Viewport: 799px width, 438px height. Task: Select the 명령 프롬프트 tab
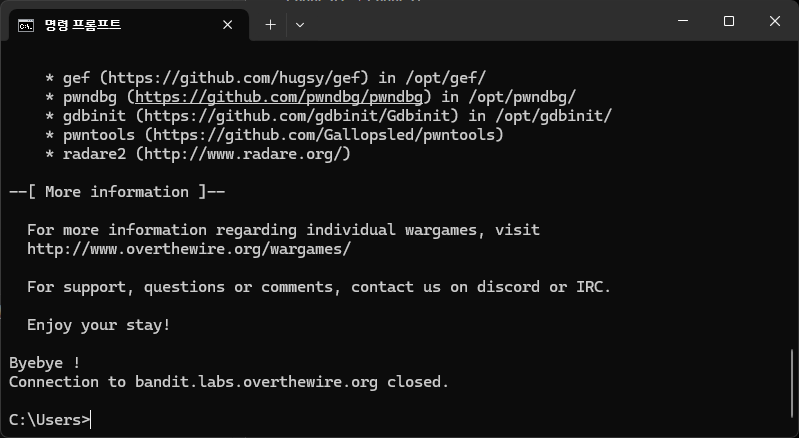pos(125,25)
